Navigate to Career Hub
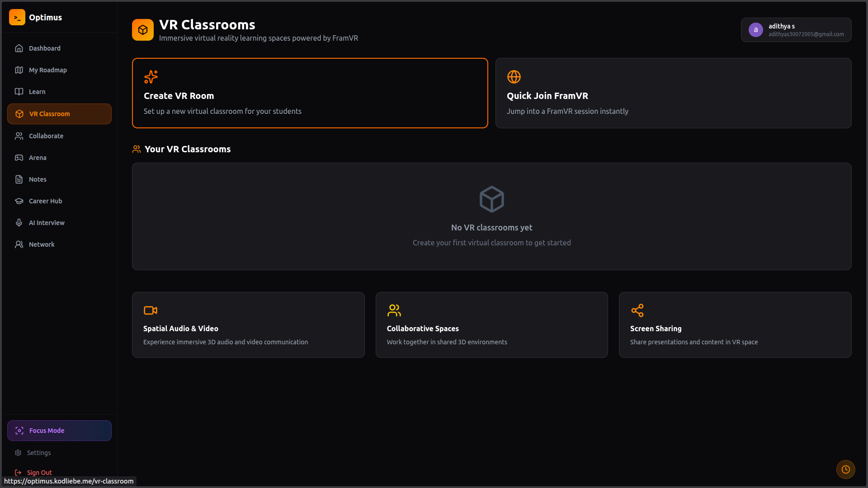 pyautogui.click(x=45, y=201)
